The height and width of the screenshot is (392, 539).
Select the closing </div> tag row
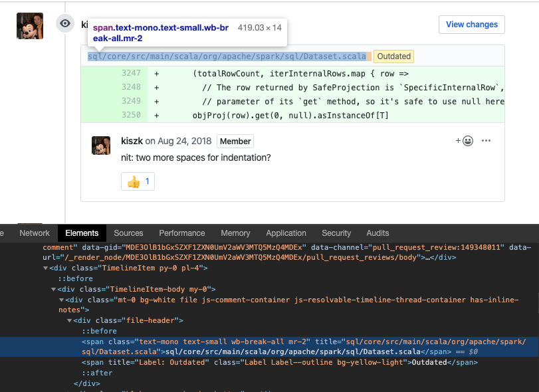(86, 383)
